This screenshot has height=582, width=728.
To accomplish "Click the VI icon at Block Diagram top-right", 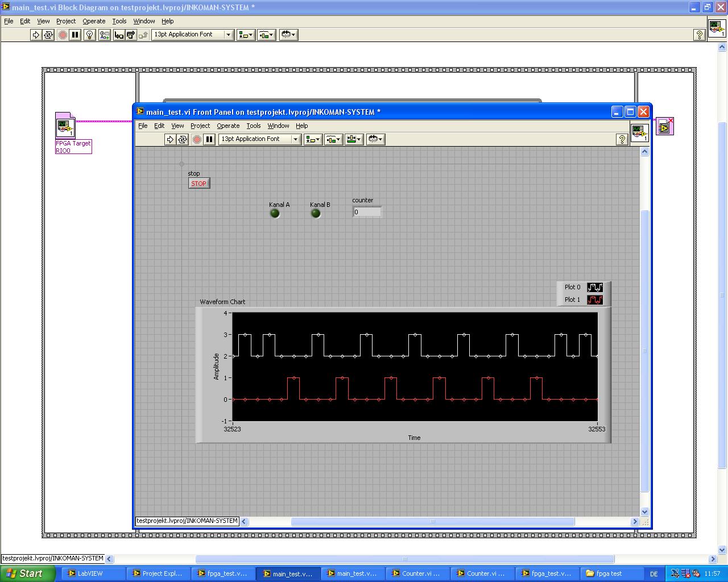I will pyautogui.click(x=717, y=28).
